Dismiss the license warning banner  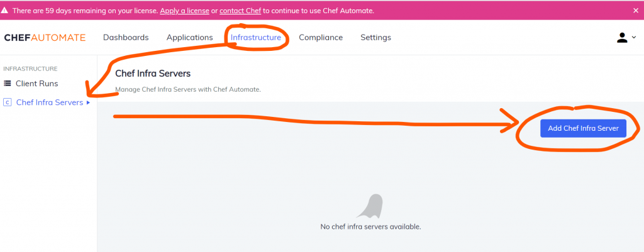click(x=635, y=11)
